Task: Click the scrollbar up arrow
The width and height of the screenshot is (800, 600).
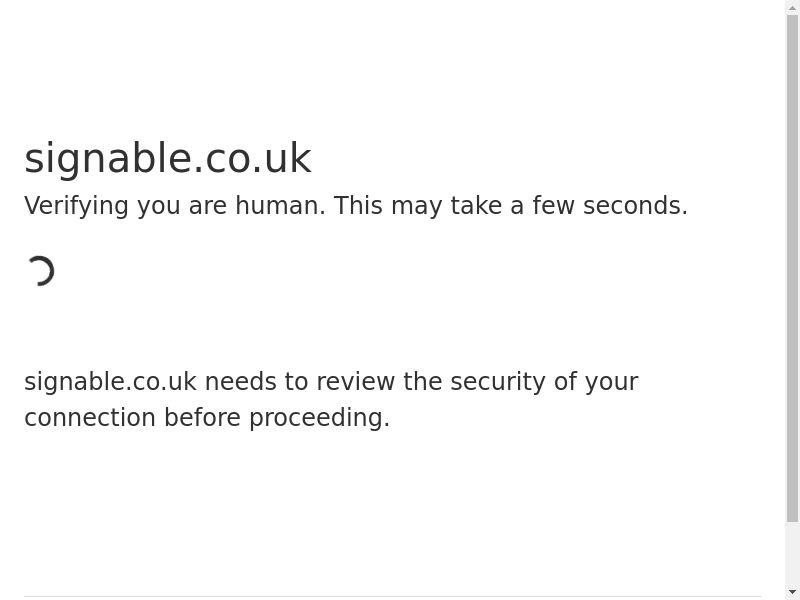Action: [x=792, y=8]
